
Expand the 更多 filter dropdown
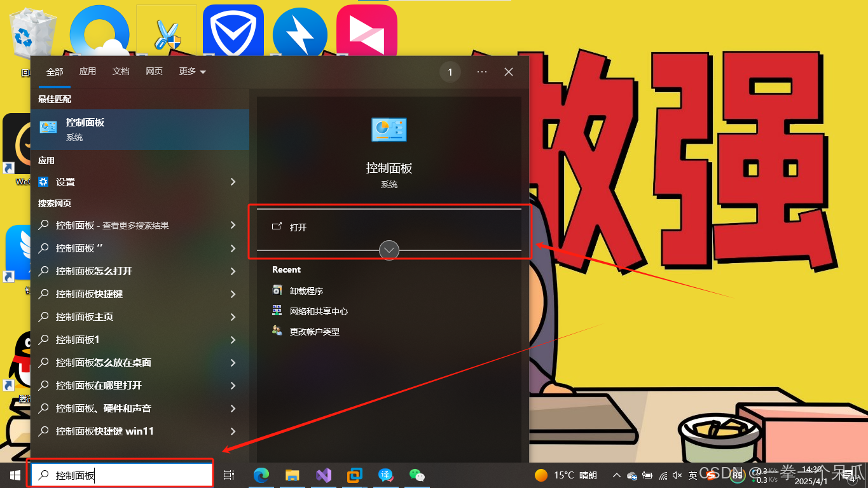point(193,72)
